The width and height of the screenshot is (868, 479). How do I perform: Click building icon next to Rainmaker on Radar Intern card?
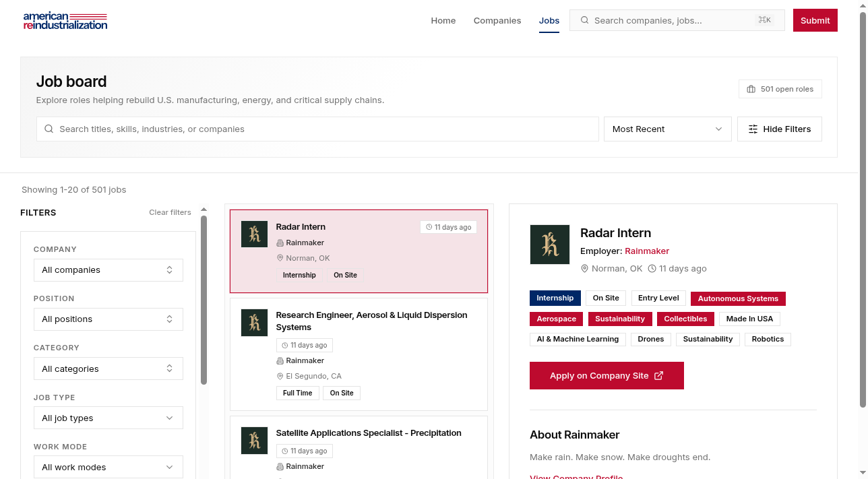pos(280,243)
